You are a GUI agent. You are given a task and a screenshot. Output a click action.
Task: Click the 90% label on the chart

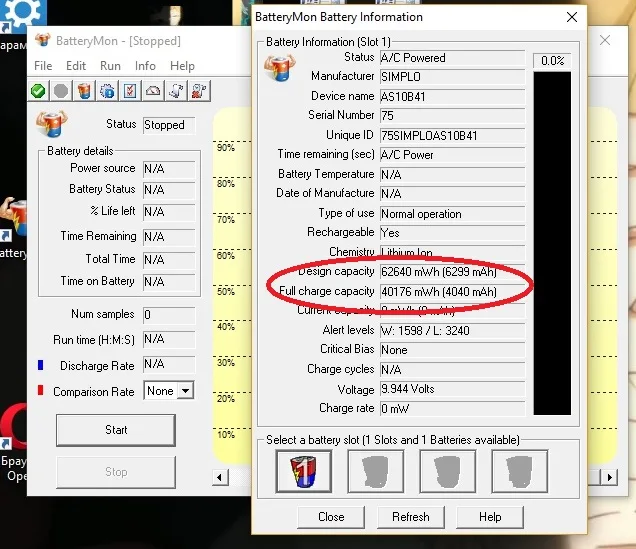(226, 148)
